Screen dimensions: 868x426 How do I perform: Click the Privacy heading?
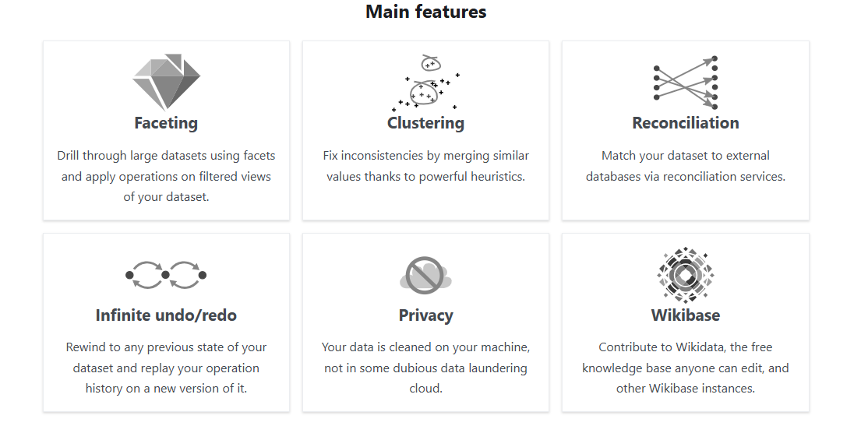[425, 315]
